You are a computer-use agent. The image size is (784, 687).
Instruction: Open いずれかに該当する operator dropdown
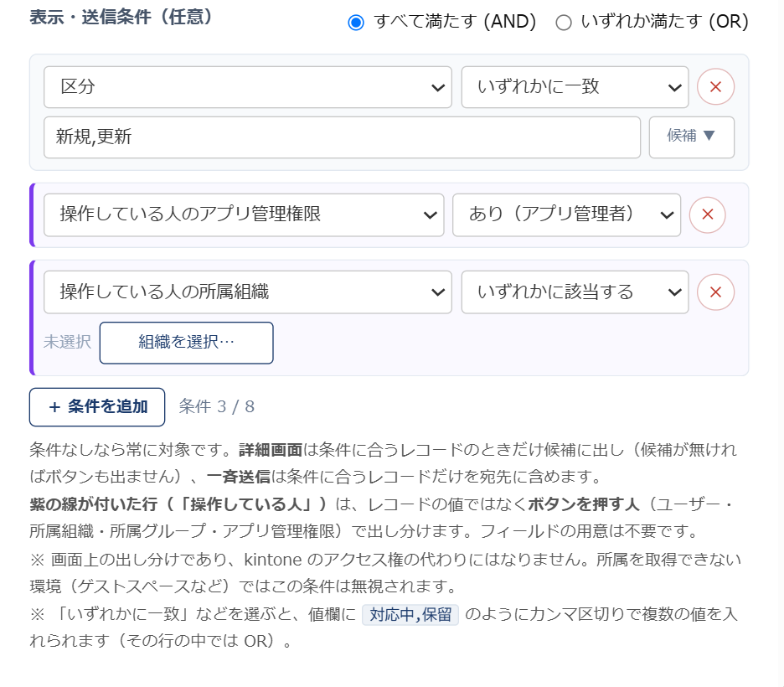[575, 292]
